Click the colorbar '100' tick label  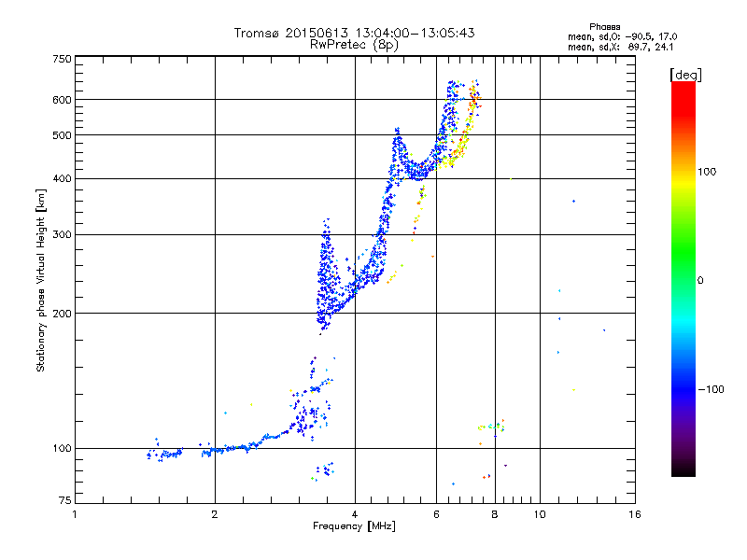(707, 172)
